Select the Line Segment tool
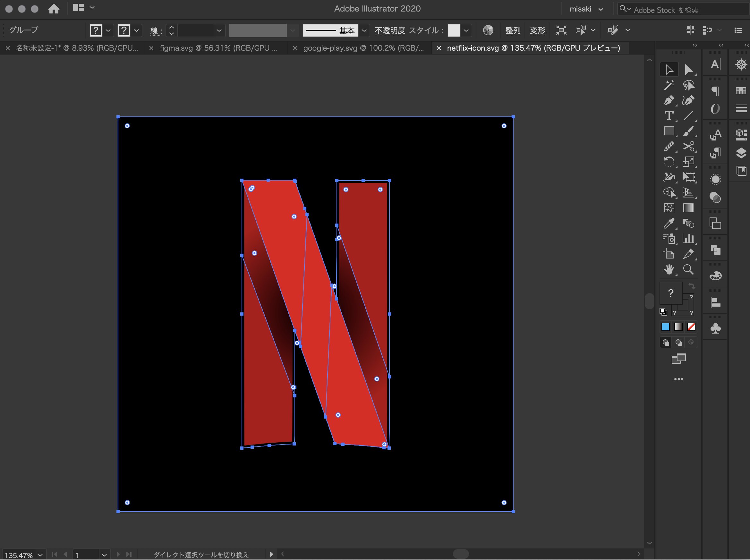The height and width of the screenshot is (560, 750). tap(688, 116)
